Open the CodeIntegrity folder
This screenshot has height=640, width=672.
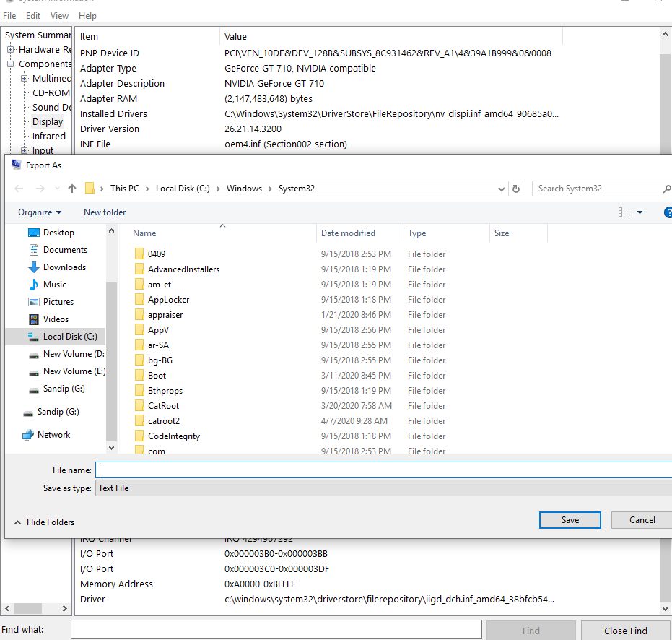tap(173, 436)
